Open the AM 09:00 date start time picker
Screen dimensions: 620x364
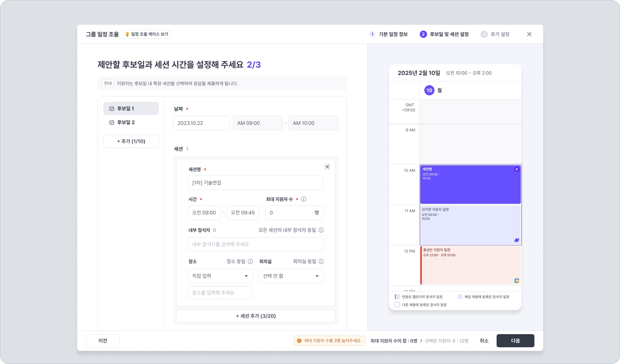pyautogui.click(x=258, y=123)
